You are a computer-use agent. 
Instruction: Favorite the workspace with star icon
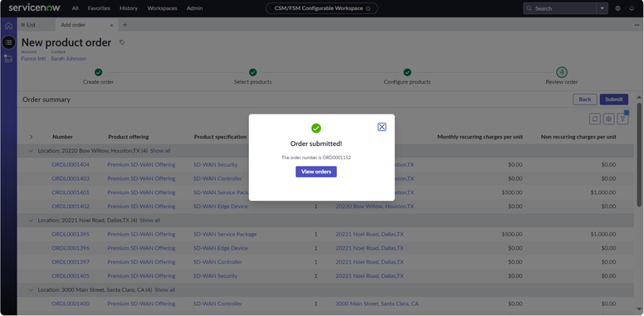[x=368, y=8]
